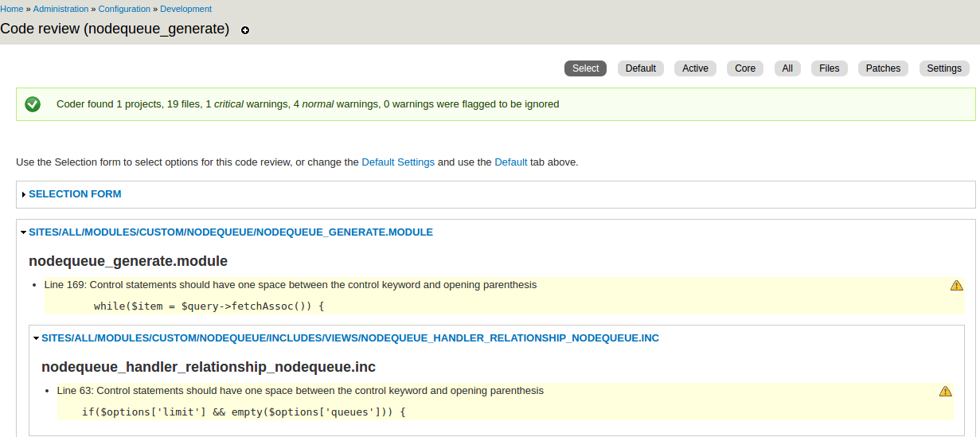
Task: Open the Settings tab
Action: pos(944,68)
